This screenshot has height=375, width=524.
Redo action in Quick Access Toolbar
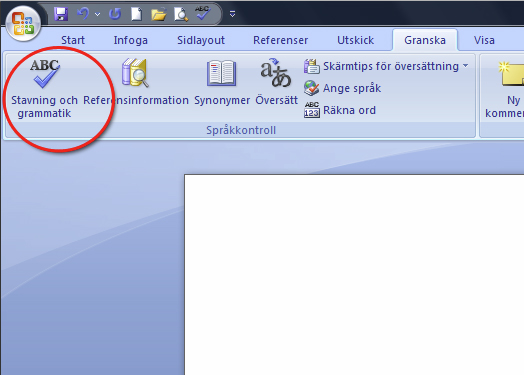click(115, 14)
